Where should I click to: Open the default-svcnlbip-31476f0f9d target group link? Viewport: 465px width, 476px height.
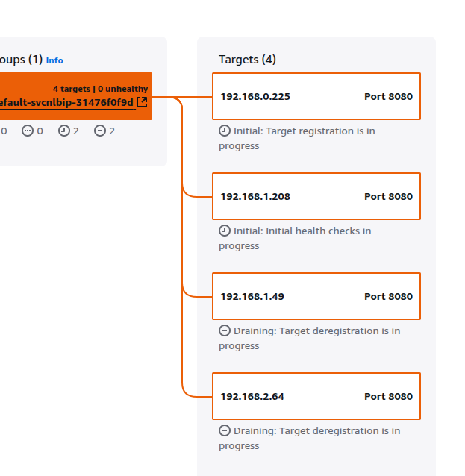[x=66, y=103]
